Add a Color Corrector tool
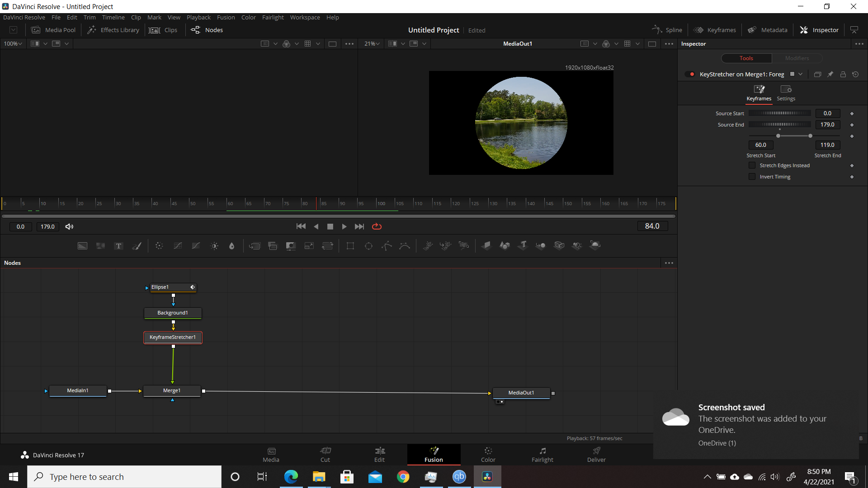The width and height of the screenshot is (868, 488). [159, 246]
